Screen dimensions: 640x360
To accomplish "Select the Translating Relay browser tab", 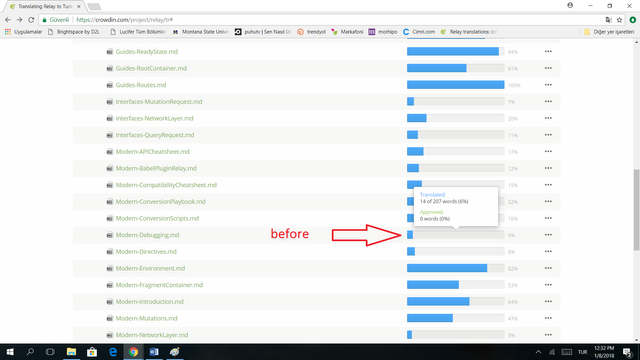I will 44,7.
